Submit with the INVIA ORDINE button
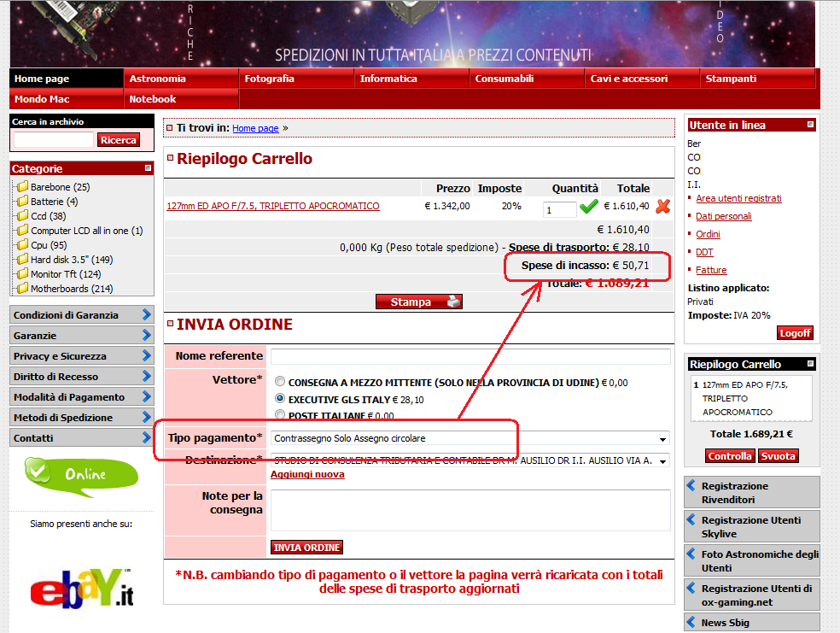The height and width of the screenshot is (633, 840). click(x=307, y=548)
